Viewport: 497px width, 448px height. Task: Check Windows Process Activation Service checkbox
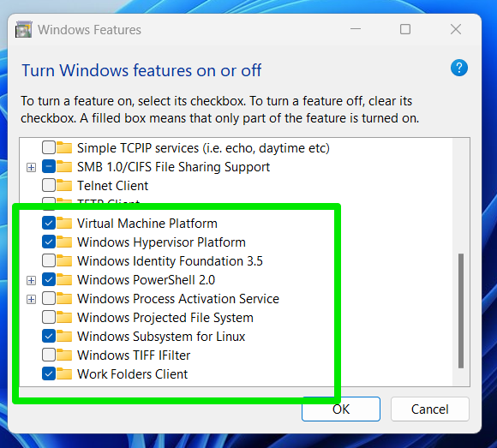49,298
